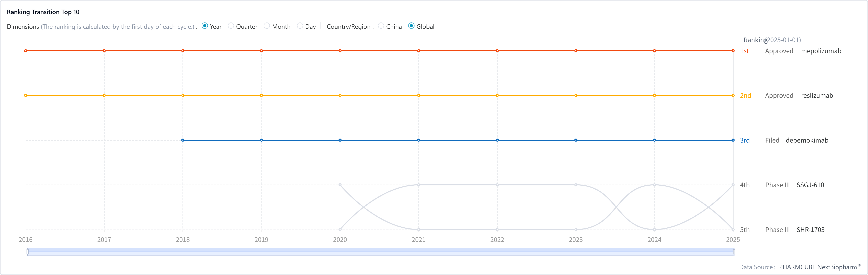Click reslizumab data point at 2018
Screen dimensions: 868x275
[x=183, y=96]
